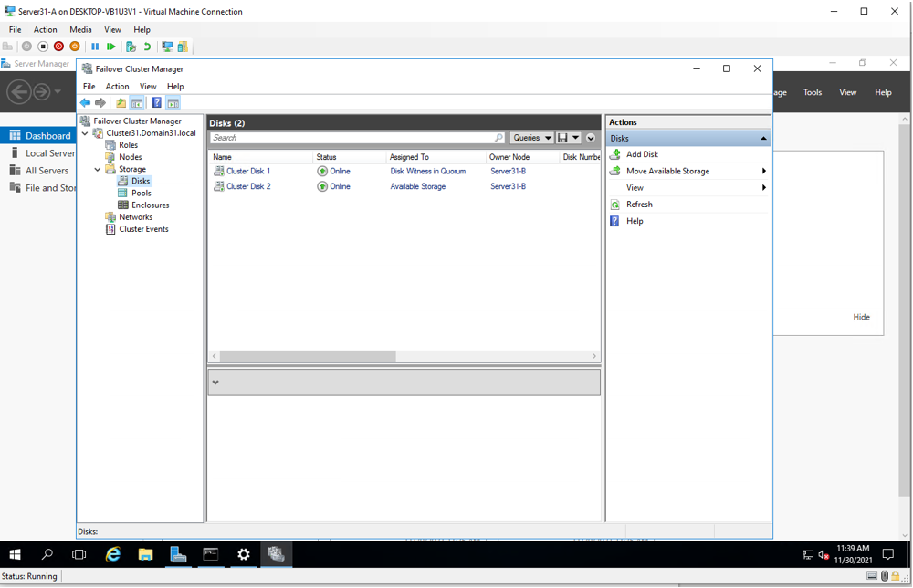Open Internet Explorer from the taskbar
This screenshot has height=588, width=913.
pos(112,554)
